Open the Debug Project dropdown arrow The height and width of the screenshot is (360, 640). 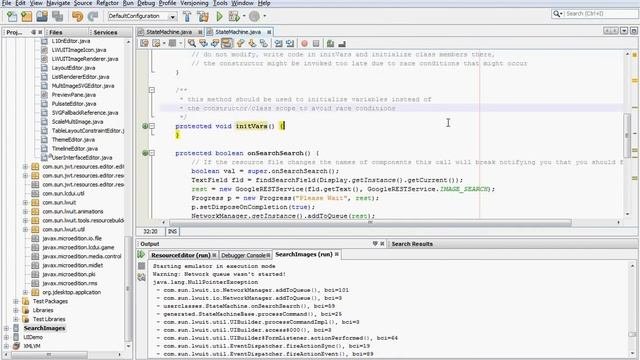[244, 16]
